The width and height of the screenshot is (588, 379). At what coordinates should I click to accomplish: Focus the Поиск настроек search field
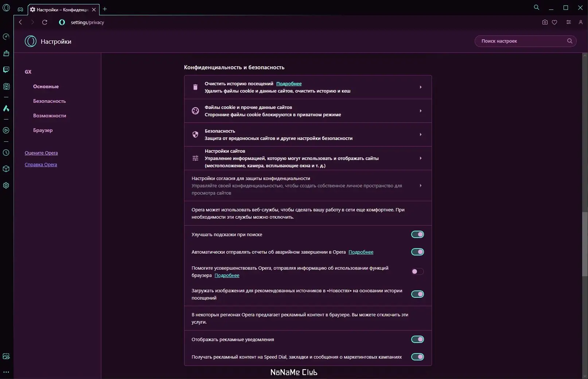pyautogui.click(x=525, y=41)
